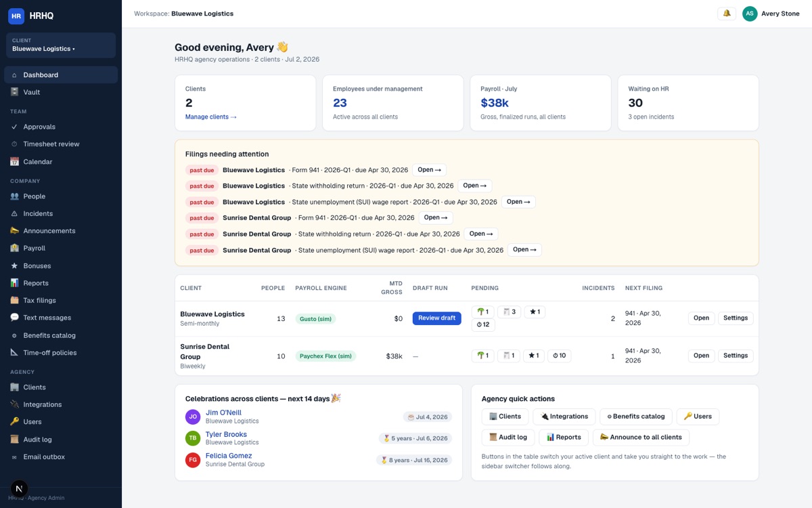The image size is (812, 508).
Task: Open Bluewave Logistics Form 941 filing
Action: [429, 170]
